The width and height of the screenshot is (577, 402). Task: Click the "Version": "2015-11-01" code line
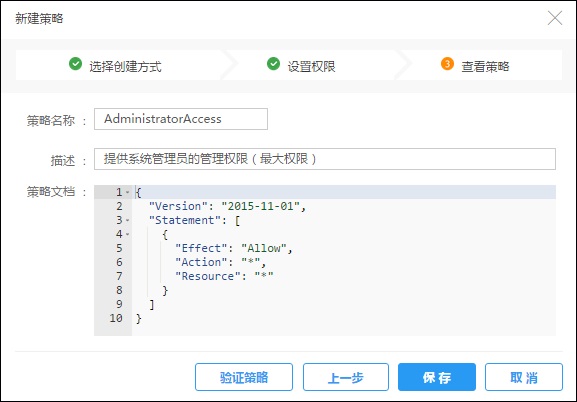coord(227,206)
